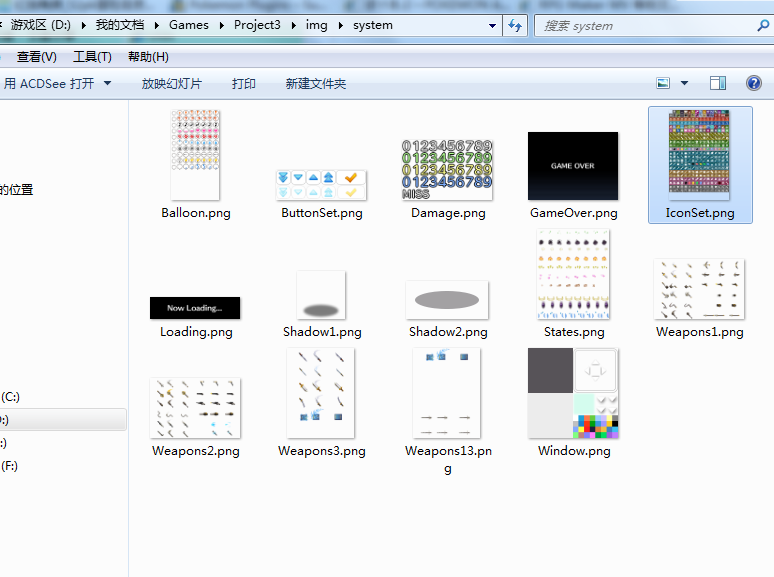Viewport: 774px width, 577px height.
Task: Go to Games folder in breadcrumb
Action: coord(189,25)
